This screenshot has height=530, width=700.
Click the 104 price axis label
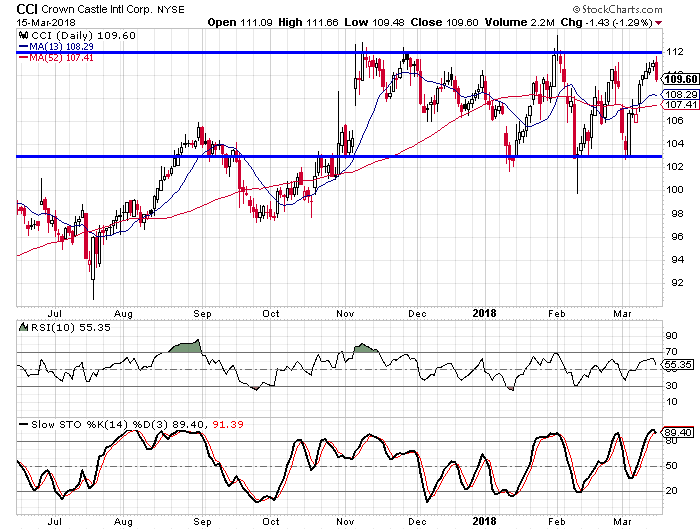(675, 144)
